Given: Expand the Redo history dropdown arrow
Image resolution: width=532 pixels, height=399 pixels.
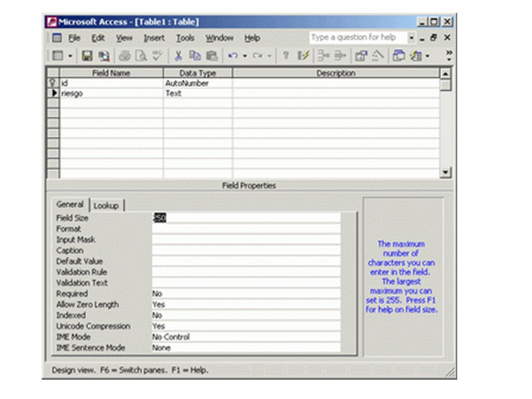Looking at the screenshot, I should click(x=269, y=55).
